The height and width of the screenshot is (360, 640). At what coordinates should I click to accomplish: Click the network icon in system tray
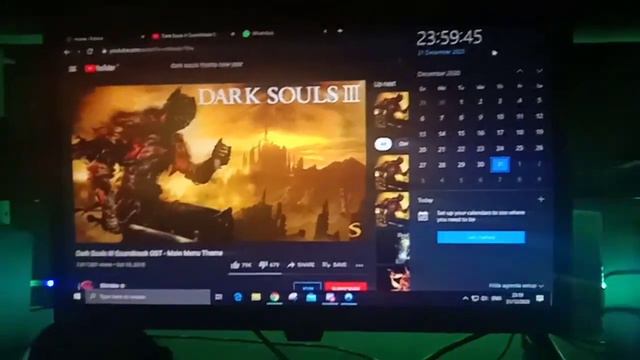pyautogui.click(x=476, y=299)
